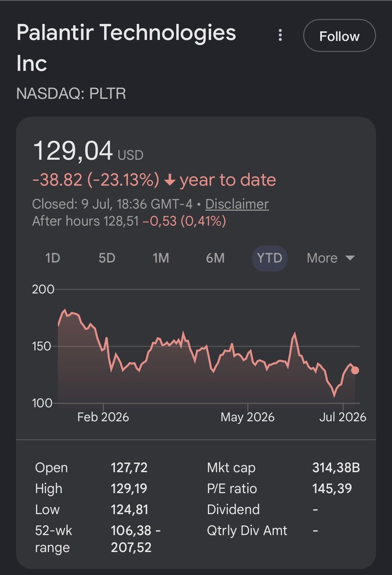This screenshot has width=392, height=575.
Task: Click the Qtrly Div Amt label
Action: coord(247,530)
